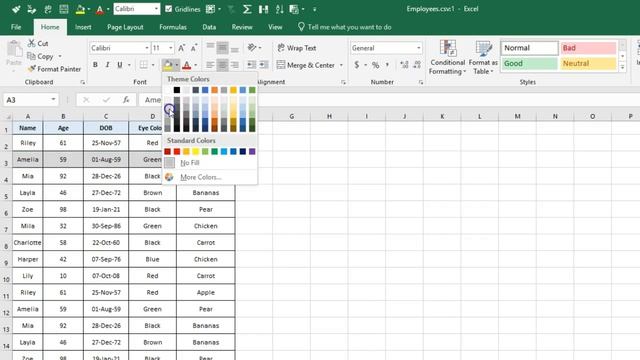The image size is (640, 360).
Task: Decrease font size with the small A icon
Action: pos(194,48)
